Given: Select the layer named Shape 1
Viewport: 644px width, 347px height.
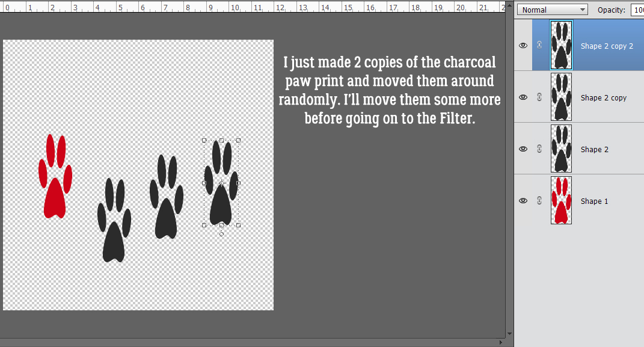Looking at the screenshot, I should (x=594, y=201).
